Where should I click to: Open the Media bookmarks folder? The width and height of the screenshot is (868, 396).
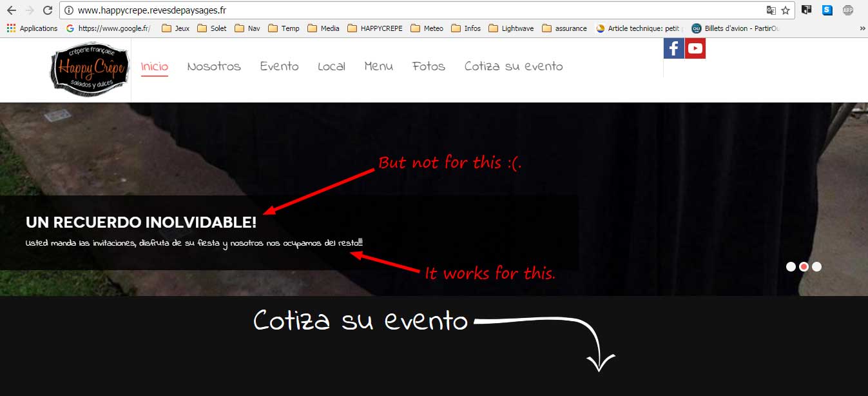[x=323, y=28]
